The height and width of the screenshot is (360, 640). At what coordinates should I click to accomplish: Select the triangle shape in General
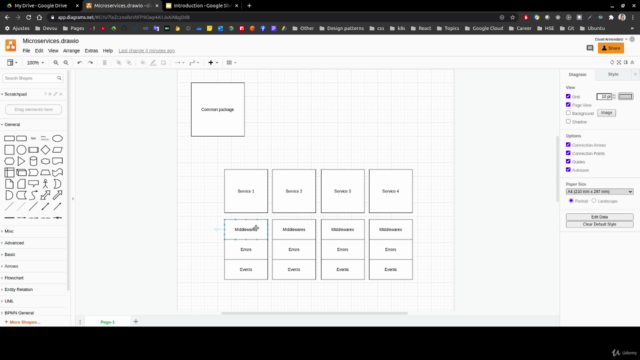coord(21,161)
